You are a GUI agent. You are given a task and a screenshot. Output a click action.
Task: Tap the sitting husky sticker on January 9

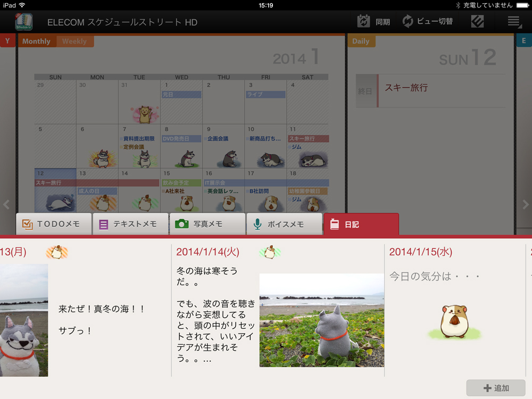point(230,159)
